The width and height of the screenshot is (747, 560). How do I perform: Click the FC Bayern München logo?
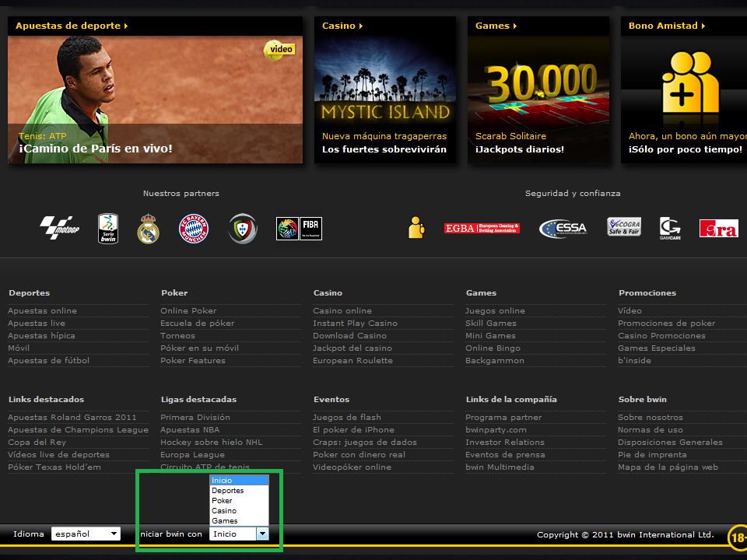[x=194, y=229]
